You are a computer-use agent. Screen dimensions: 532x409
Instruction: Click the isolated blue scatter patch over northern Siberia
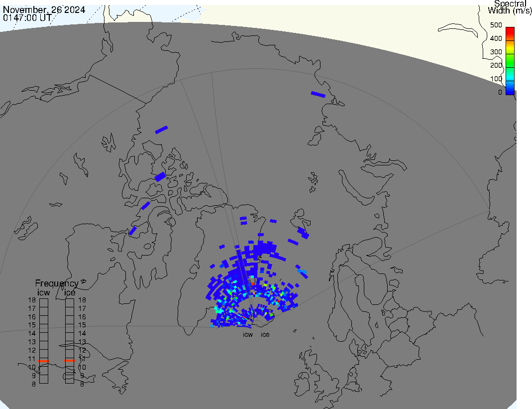[318, 95]
